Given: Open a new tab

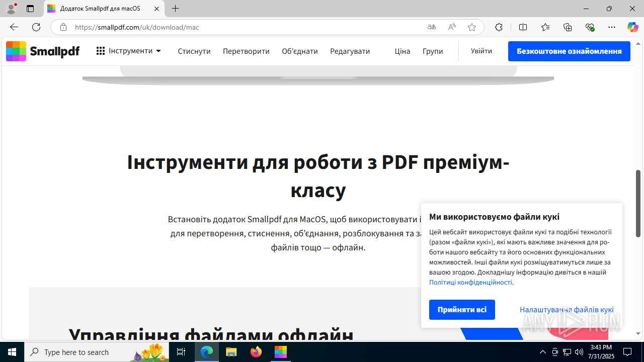Looking at the screenshot, I should tap(175, 9).
